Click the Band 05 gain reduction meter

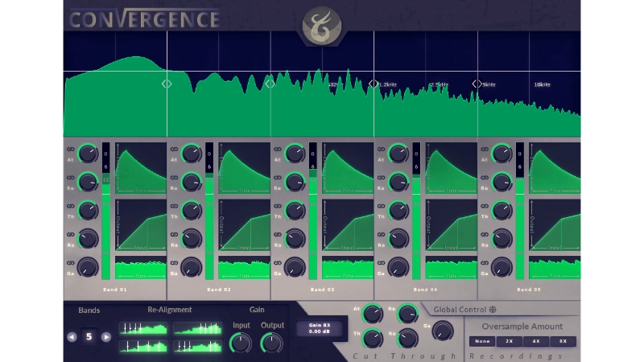(519, 211)
